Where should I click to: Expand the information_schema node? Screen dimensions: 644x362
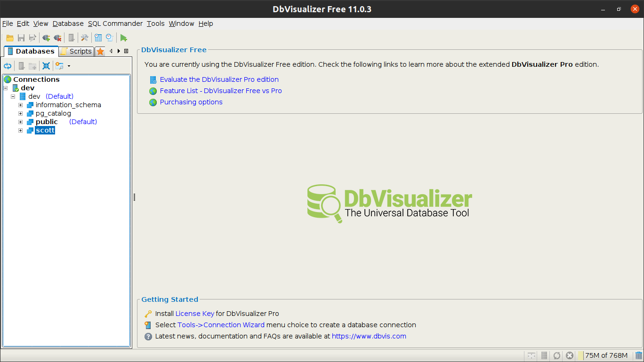tap(21, 105)
